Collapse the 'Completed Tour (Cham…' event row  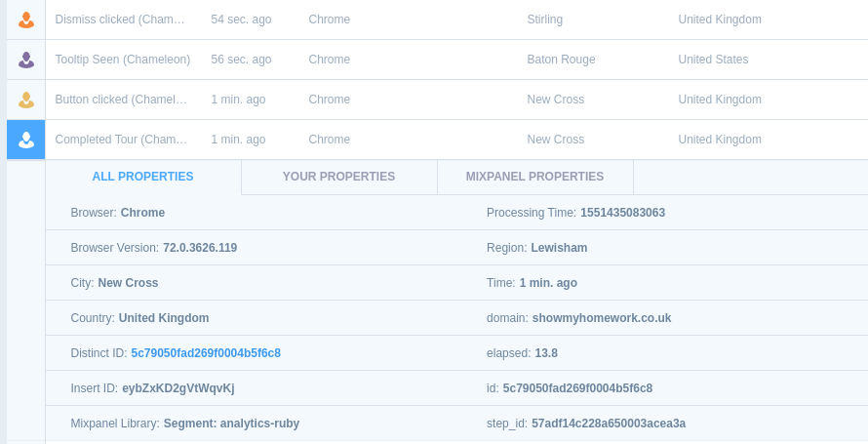[x=121, y=140]
